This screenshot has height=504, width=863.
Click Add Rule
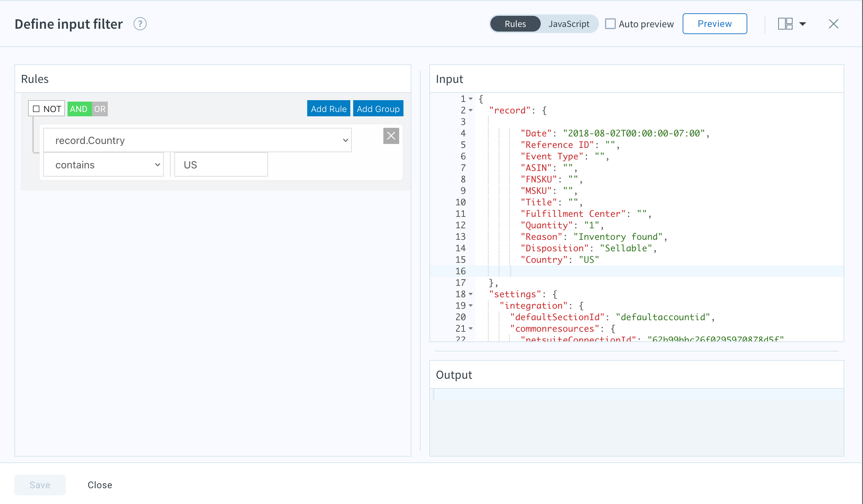[x=328, y=109]
